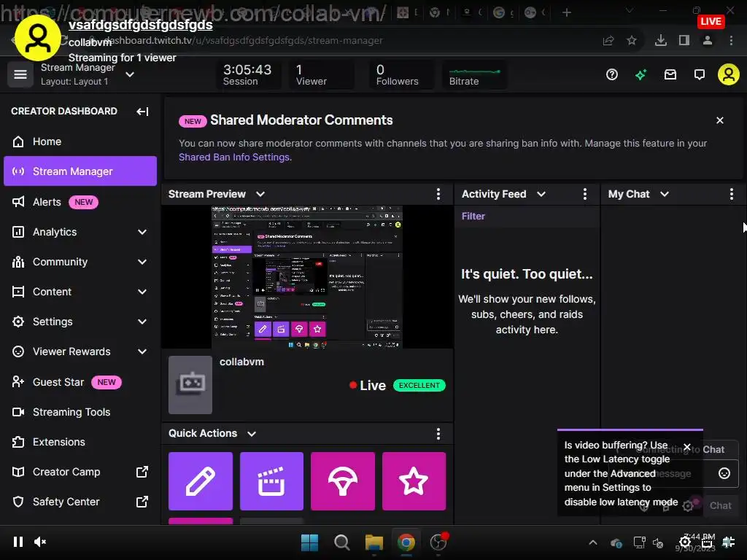Click the collabvm game category thumbnail
The width and height of the screenshot is (747, 560).
(190, 385)
